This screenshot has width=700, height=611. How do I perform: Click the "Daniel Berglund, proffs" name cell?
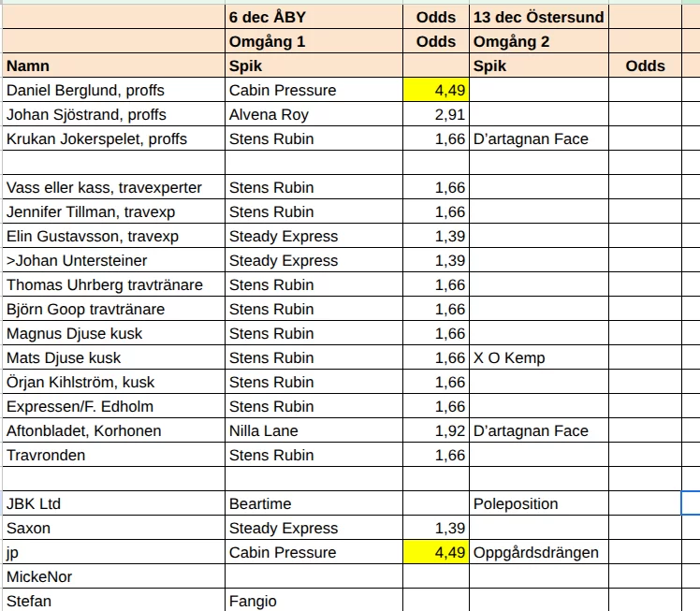coord(85,91)
